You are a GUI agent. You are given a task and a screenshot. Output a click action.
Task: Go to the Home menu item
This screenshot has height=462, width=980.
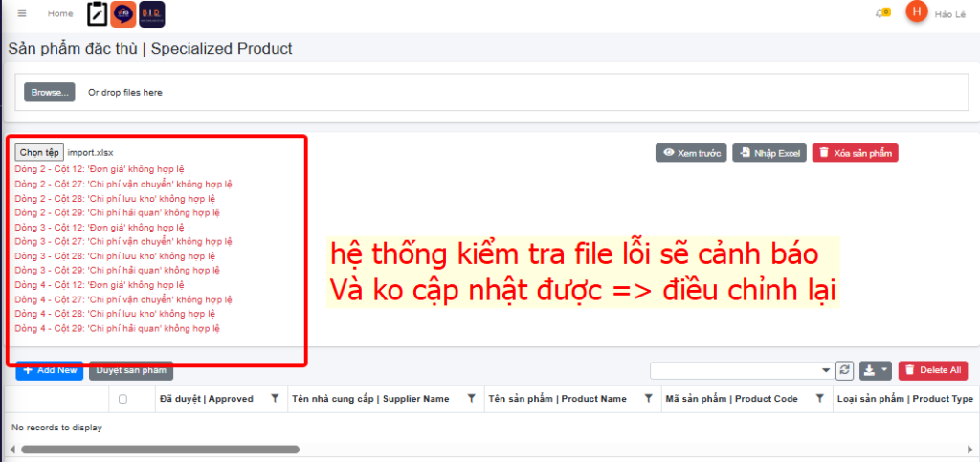(60, 13)
